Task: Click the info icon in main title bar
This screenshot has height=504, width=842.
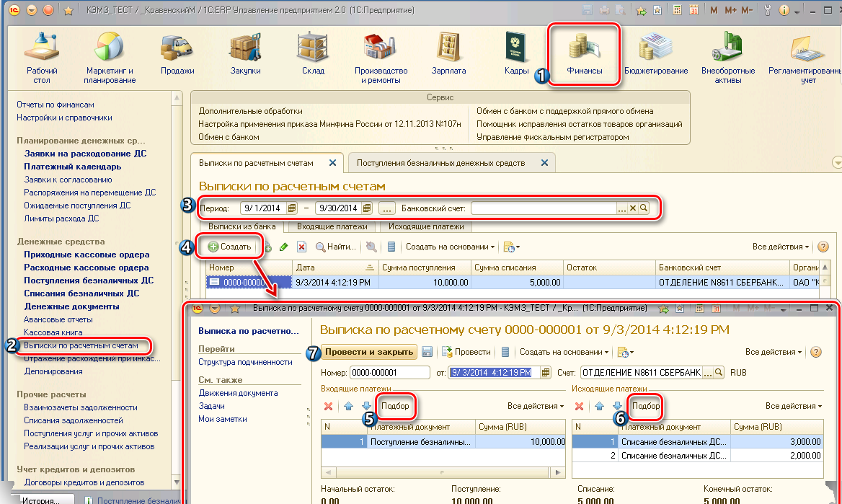Action: (784, 10)
